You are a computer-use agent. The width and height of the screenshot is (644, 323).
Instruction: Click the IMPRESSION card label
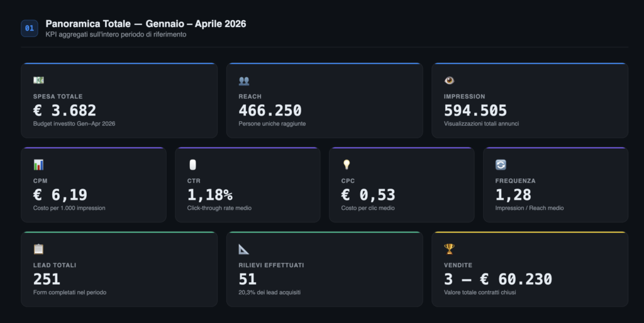pos(465,96)
